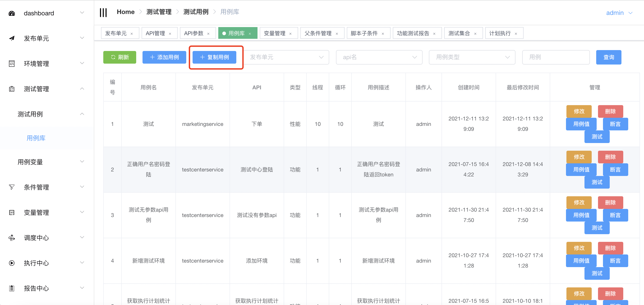Click 断言 for 正确用户名密码登陆 row

[x=615, y=170]
